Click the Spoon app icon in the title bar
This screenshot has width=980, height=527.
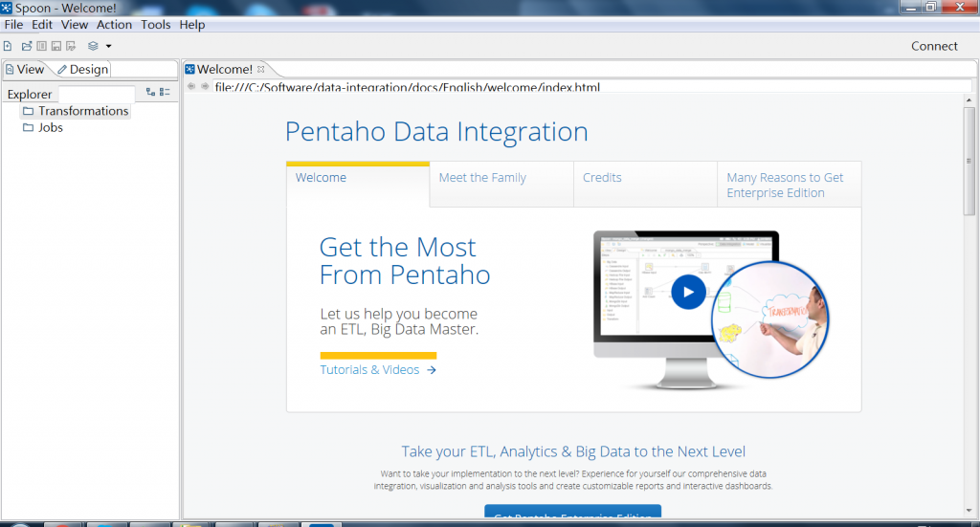tap(7, 8)
